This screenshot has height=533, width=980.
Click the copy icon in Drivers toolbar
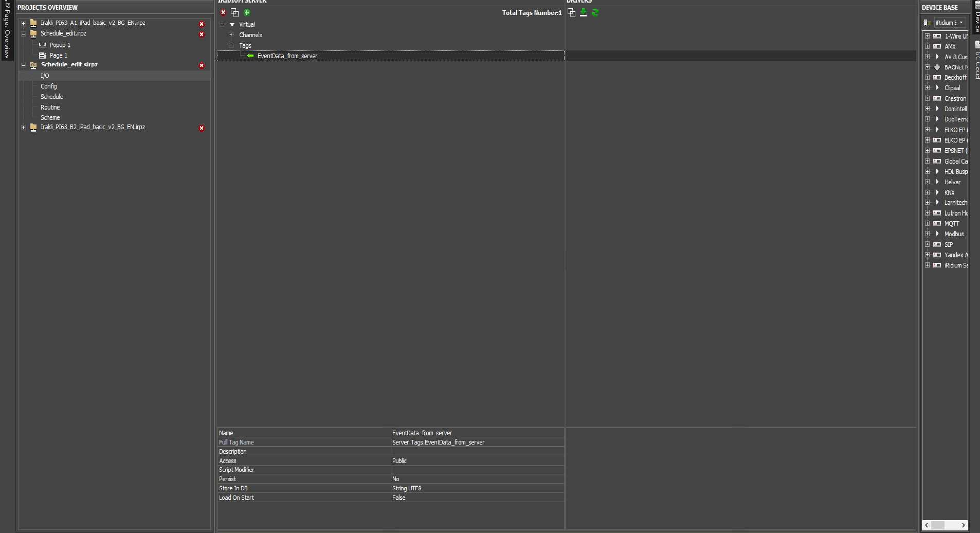(571, 12)
